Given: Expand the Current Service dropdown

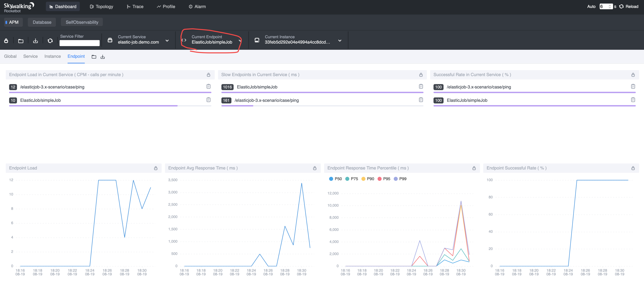Looking at the screenshot, I should (x=167, y=40).
